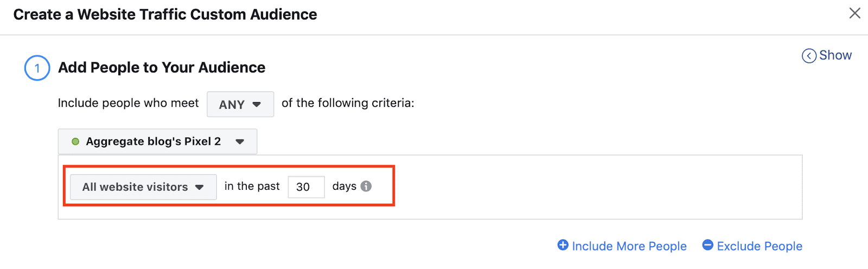
Task: Click the 'of the following criteria' text
Action: click(348, 103)
